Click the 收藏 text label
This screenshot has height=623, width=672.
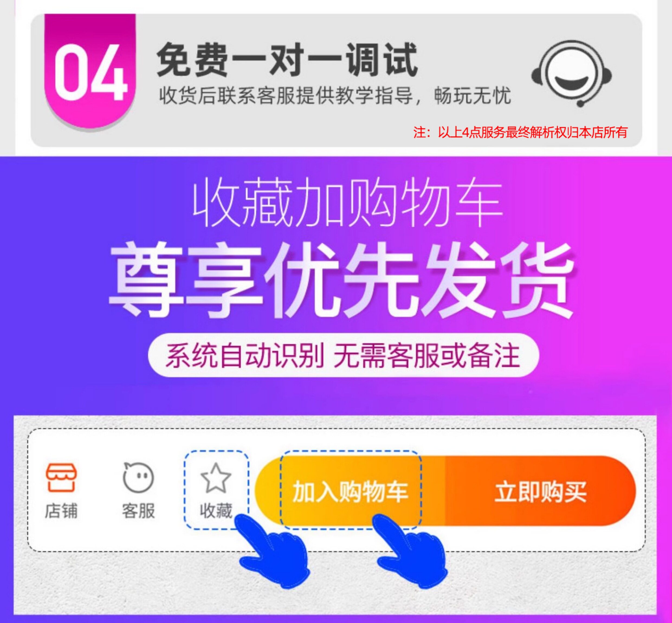click(216, 510)
